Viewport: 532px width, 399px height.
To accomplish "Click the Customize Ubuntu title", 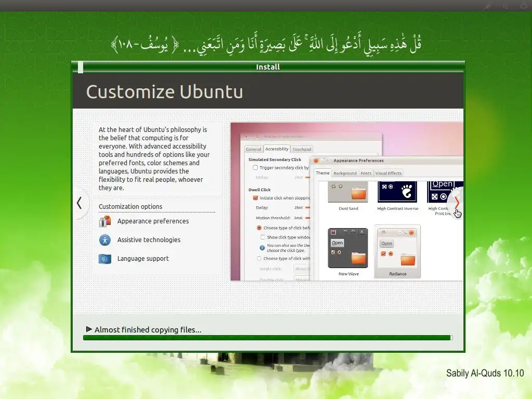I will pyautogui.click(x=165, y=91).
